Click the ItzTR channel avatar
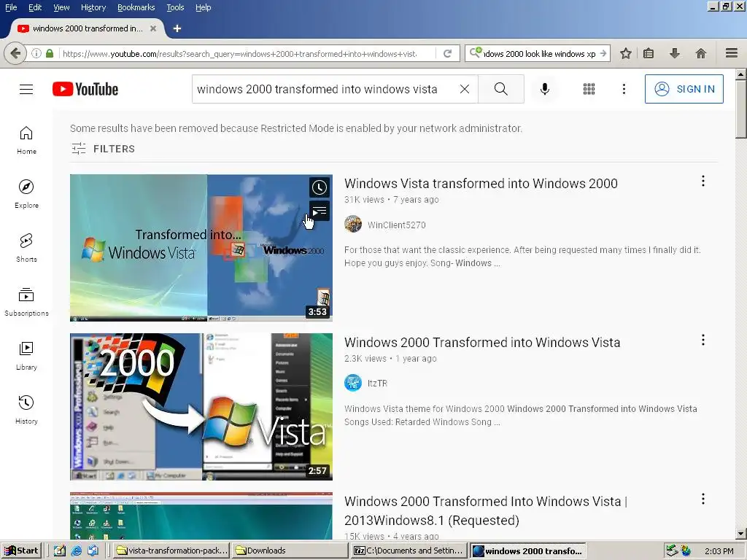Viewport: 747px width, 560px height. (353, 383)
